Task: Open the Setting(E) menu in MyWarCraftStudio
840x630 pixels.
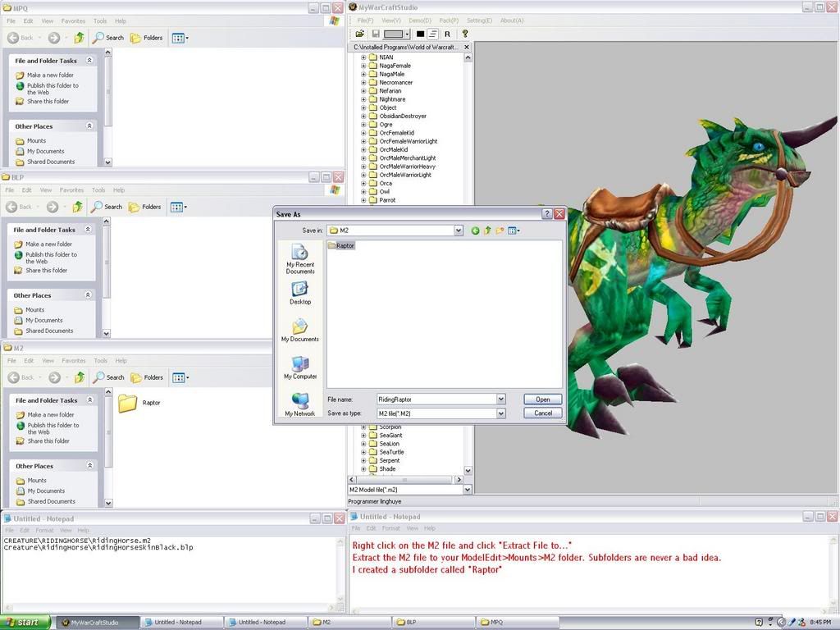Action: (479, 21)
